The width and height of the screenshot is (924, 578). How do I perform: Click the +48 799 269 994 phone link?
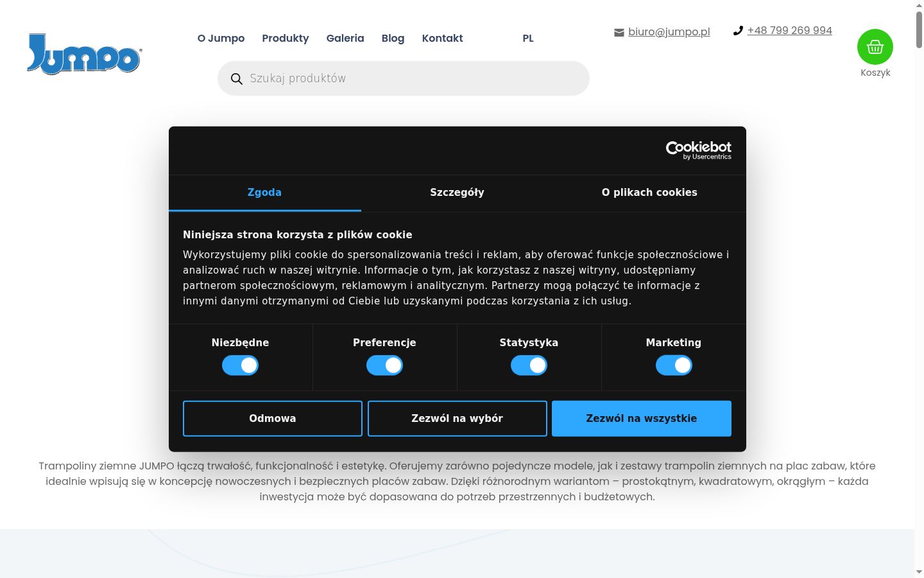click(790, 30)
